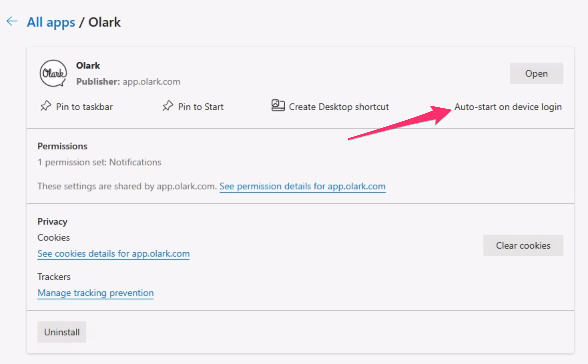Click the Olark app logo
Screen dimensions: 588x364
click(53, 73)
